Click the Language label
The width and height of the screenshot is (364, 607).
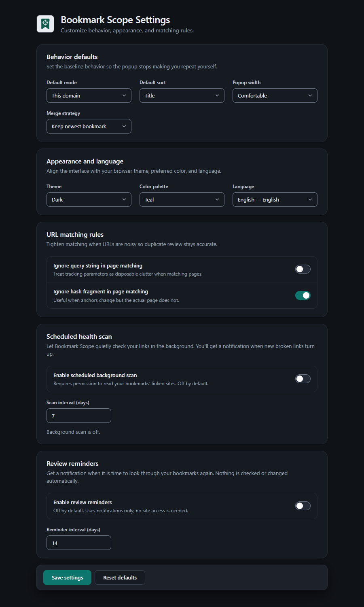coord(243,187)
